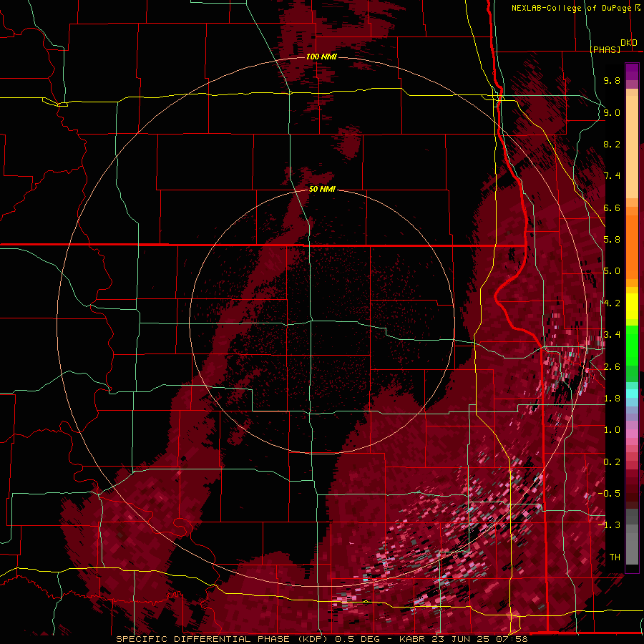Click the 07:58 timestamp in the caption
The width and height of the screenshot is (644, 644).
click(512, 639)
